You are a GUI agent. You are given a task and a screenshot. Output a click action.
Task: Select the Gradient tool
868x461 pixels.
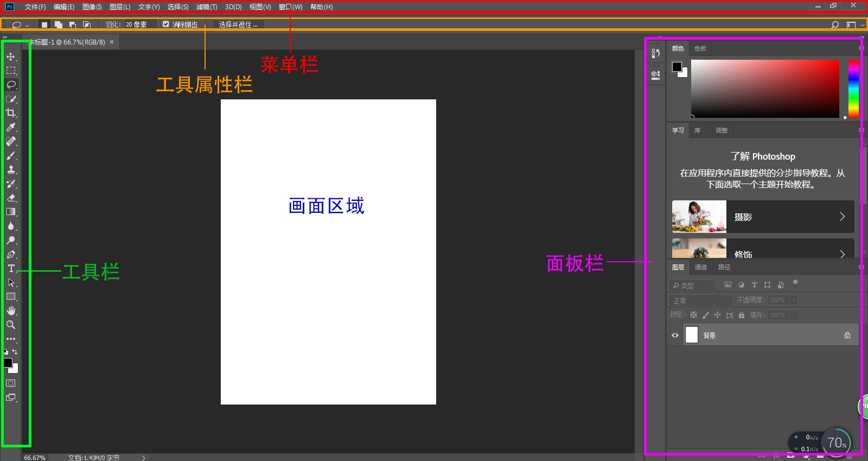coord(11,212)
